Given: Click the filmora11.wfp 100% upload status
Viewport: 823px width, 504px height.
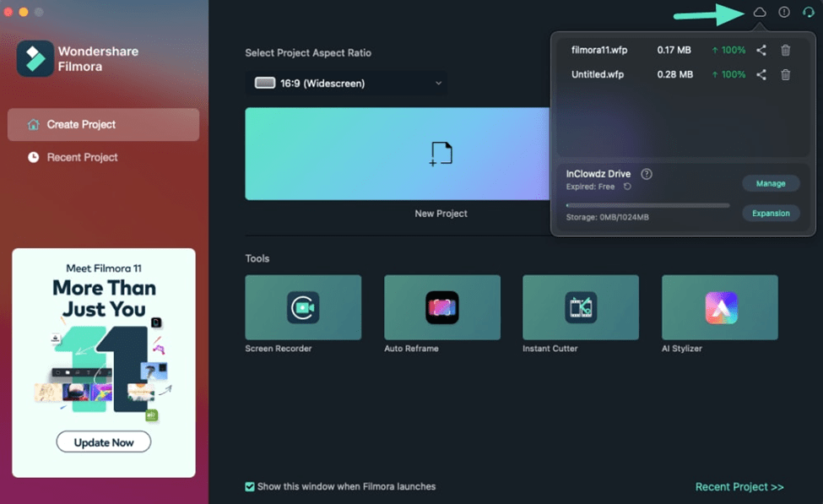Looking at the screenshot, I should (x=728, y=50).
